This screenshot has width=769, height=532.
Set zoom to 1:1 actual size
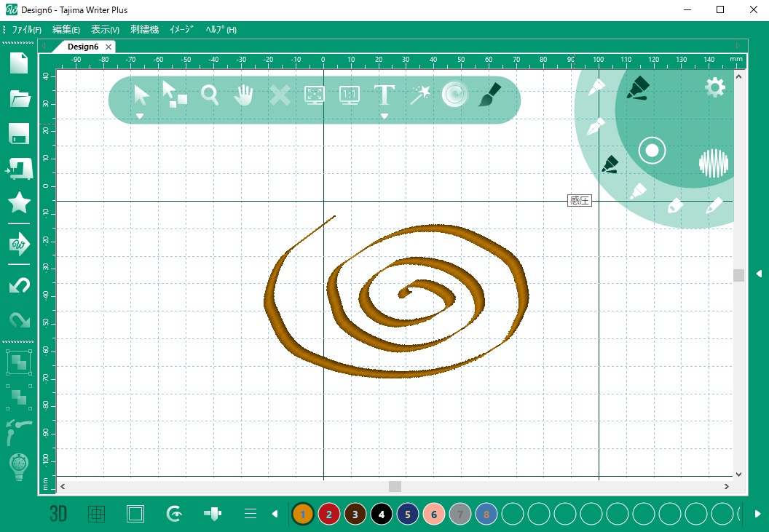coord(350,95)
